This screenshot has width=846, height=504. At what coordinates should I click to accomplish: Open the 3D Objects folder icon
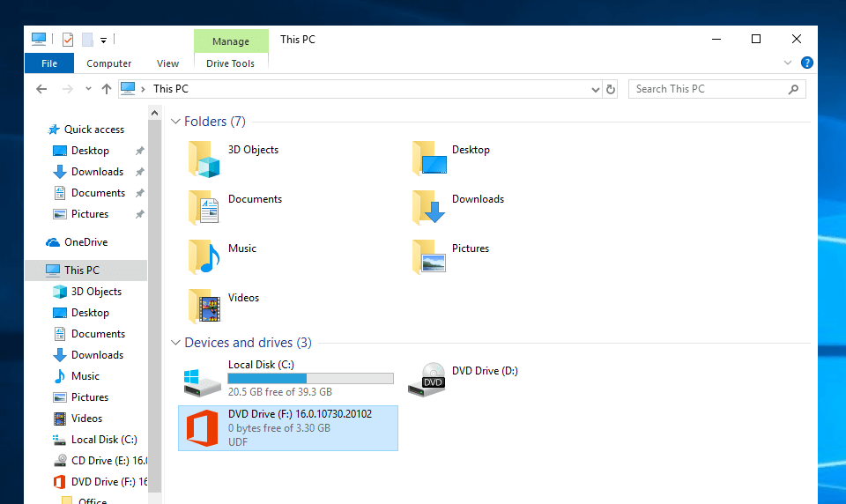click(204, 159)
